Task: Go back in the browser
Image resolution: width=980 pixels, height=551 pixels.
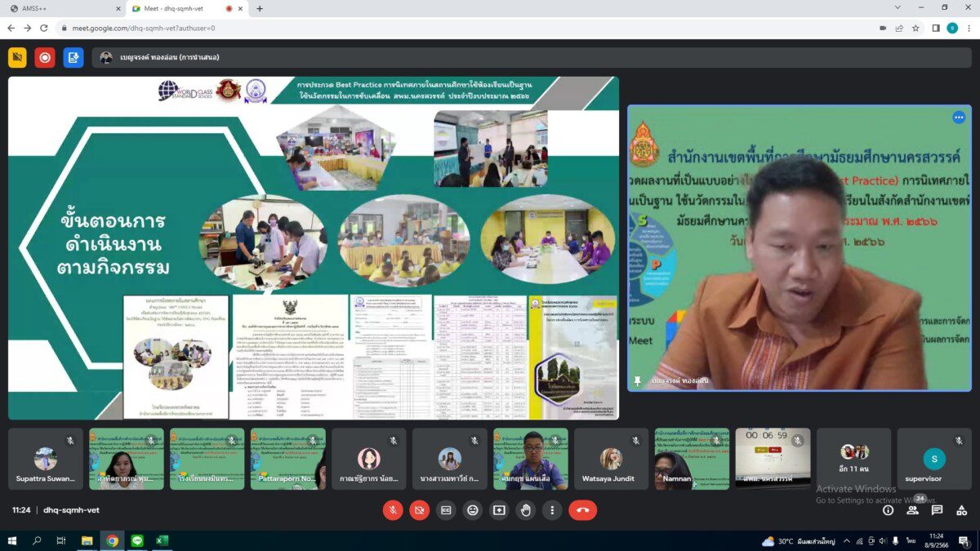Action: (11, 28)
